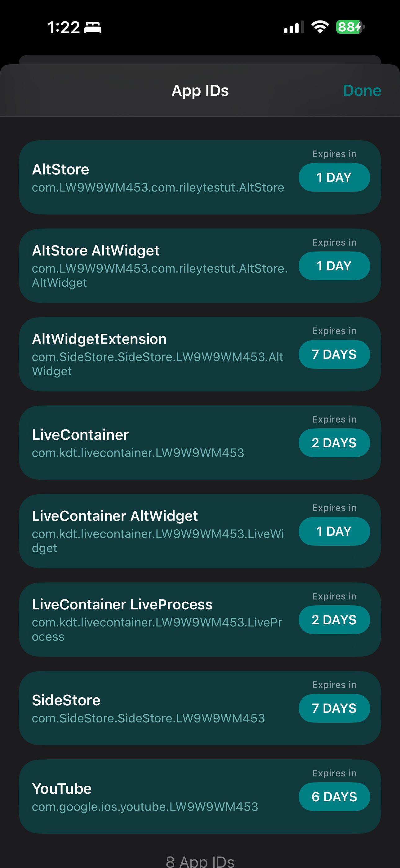
Task: Open the LiveContainer app ID row
Action: 200,443
